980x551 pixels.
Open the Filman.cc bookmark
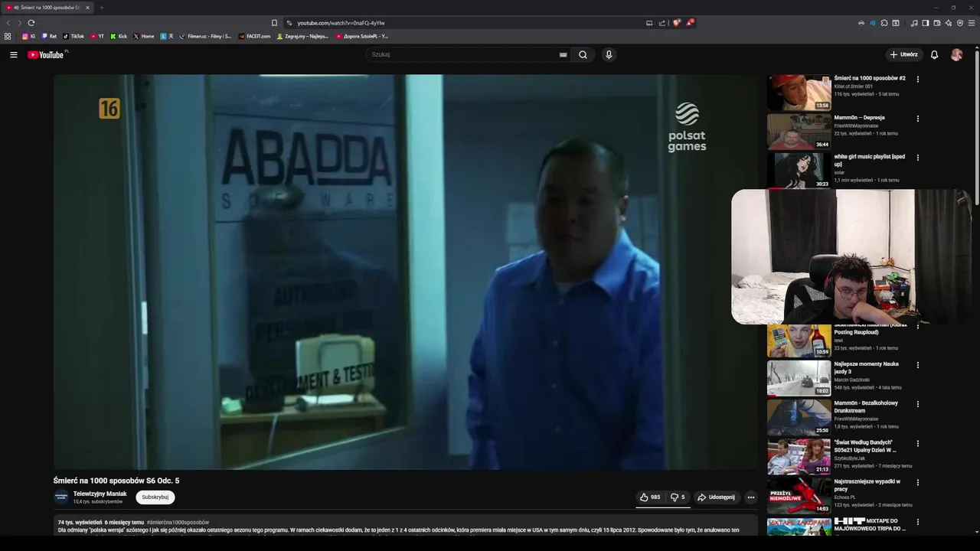pyautogui.click(x=205, y=36)
